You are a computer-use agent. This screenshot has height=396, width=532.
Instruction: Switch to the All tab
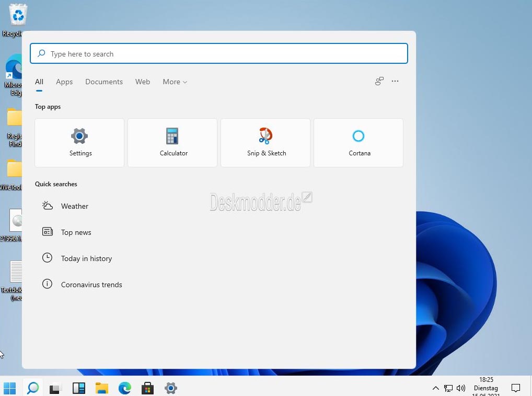39,82
